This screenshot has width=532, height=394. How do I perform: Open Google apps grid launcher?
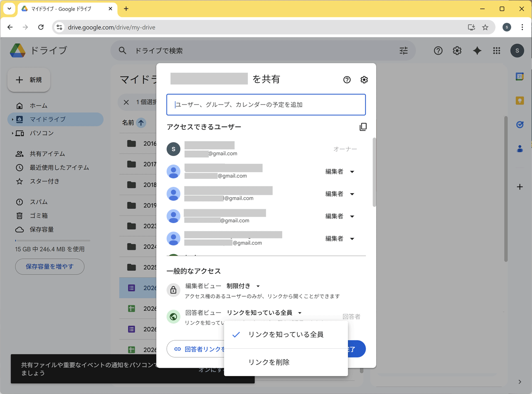pos(496,51)
